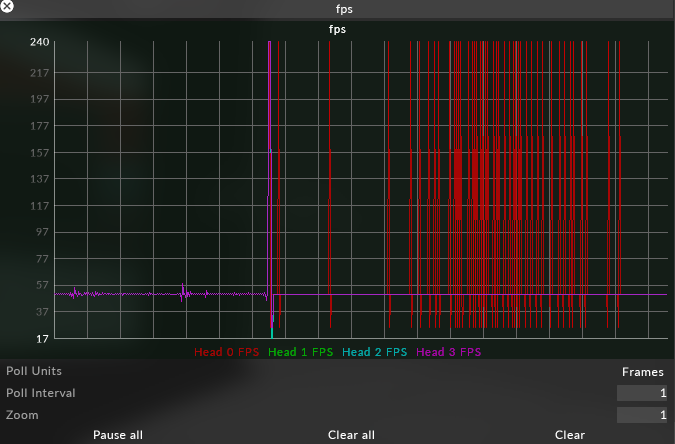Close the fps window with the X icon
675x444 pixels.
click(6, 6)
